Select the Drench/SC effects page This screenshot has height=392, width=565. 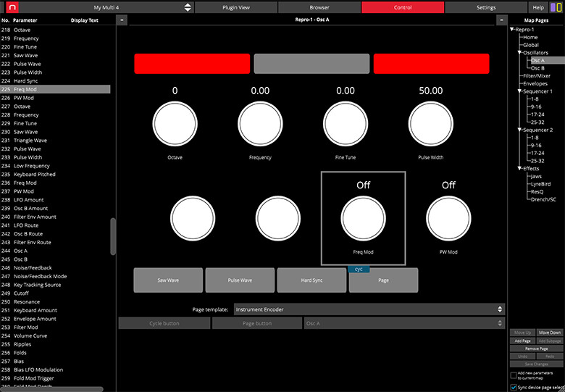point(543,199)
